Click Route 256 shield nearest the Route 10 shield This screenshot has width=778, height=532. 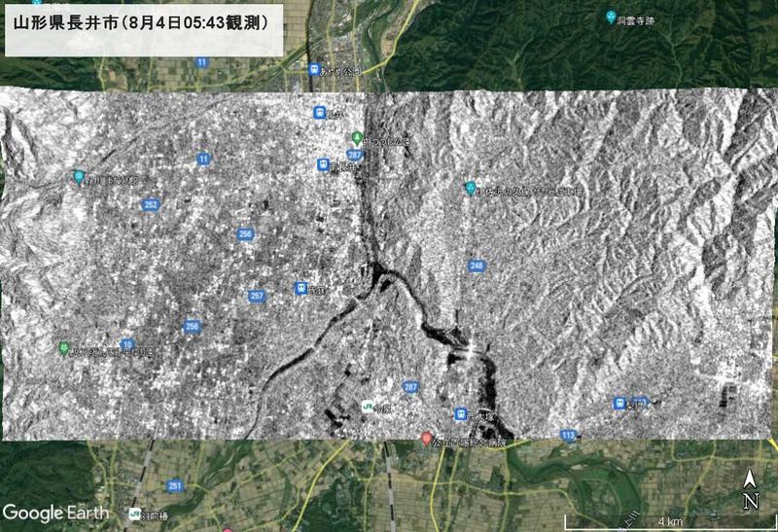pyautogui.click(x=192, y=327)
